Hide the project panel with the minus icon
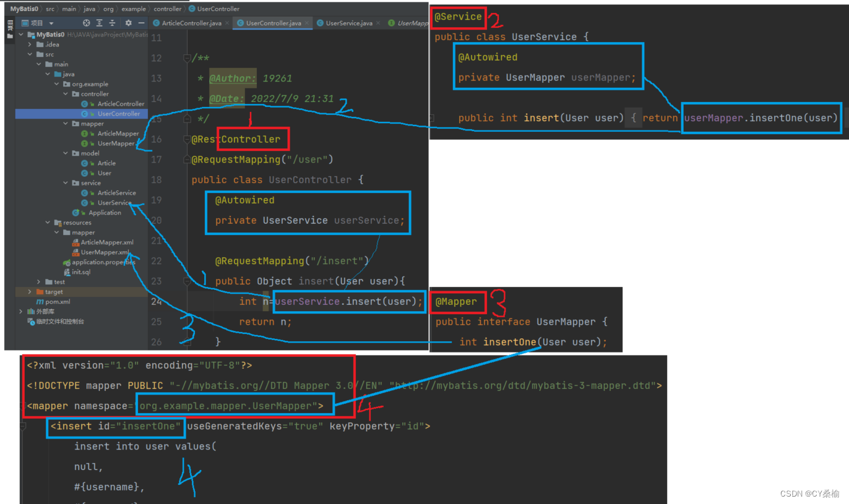The image size is (849, 504). coord(141,23)
